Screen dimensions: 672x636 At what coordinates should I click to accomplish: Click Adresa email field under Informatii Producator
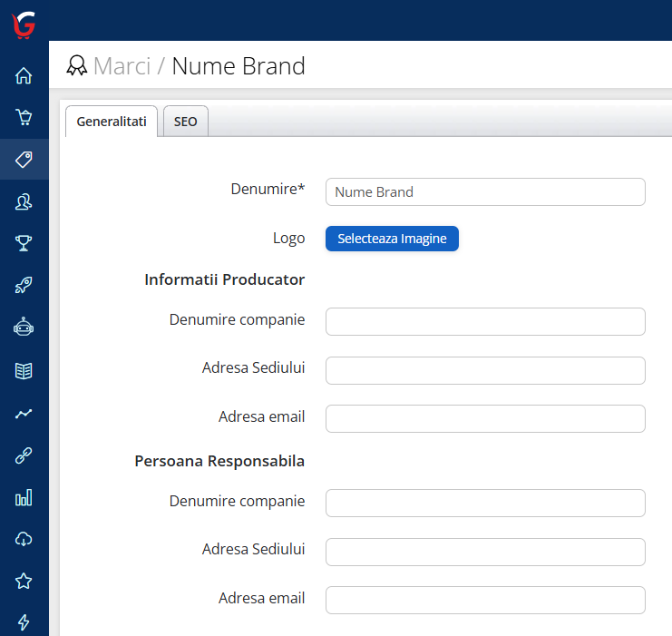click(x=485, y=418)
